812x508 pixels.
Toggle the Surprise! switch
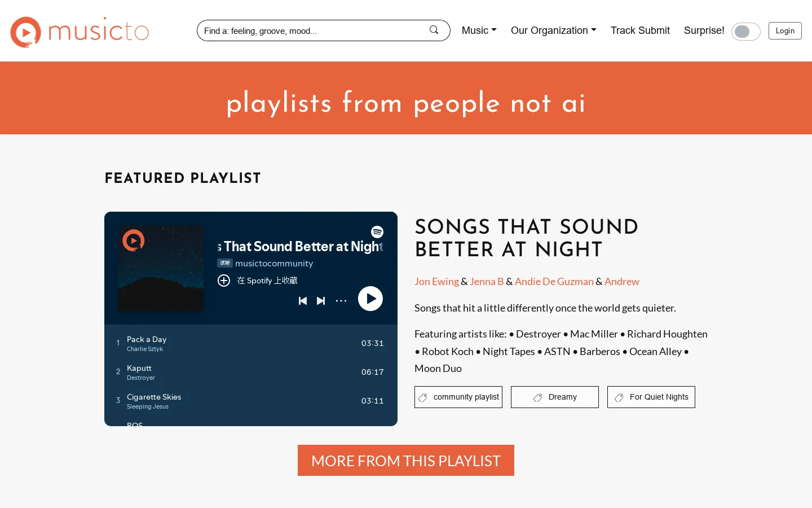coord(745,32)
